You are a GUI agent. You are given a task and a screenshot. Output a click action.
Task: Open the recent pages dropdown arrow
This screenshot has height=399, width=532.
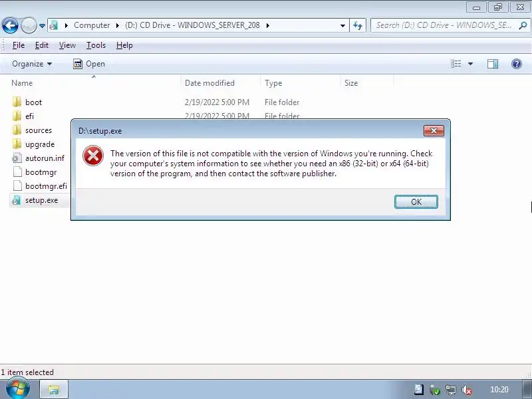(x=42, y=25)
